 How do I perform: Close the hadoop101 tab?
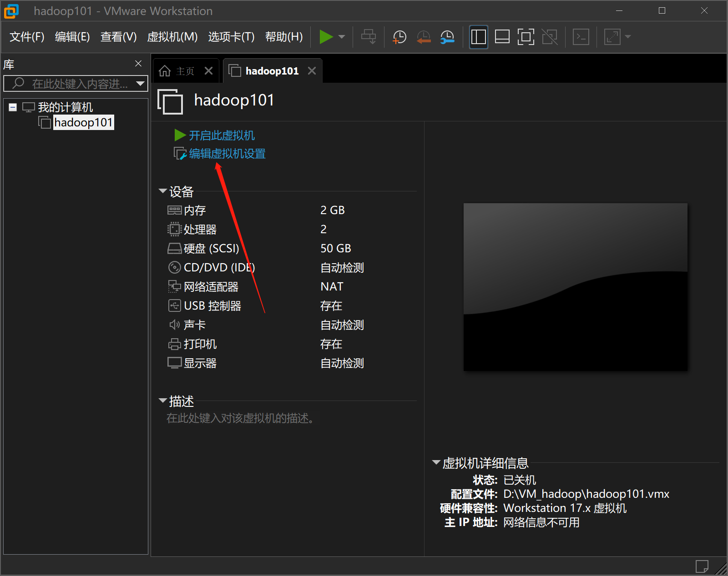click(x=312, y=71)
